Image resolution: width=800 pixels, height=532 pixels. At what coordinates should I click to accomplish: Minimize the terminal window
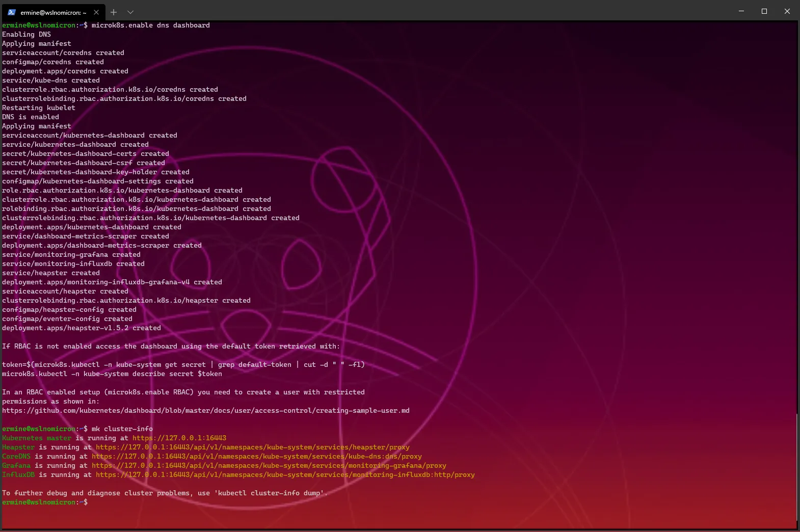tap(741, 11)
